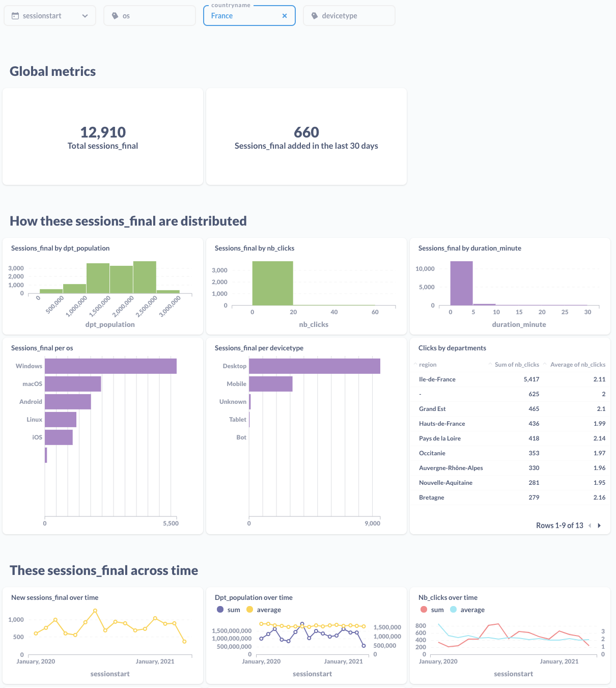The image size is (616, 688).
Task: Toggle sum series in Dpt_population over time
Action: (x=220, y=610)
